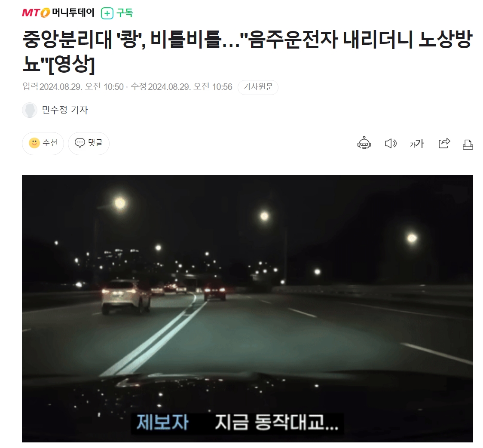483x448 pixels.
Task: Click the green plus subscribe icon
Action: 107,13
